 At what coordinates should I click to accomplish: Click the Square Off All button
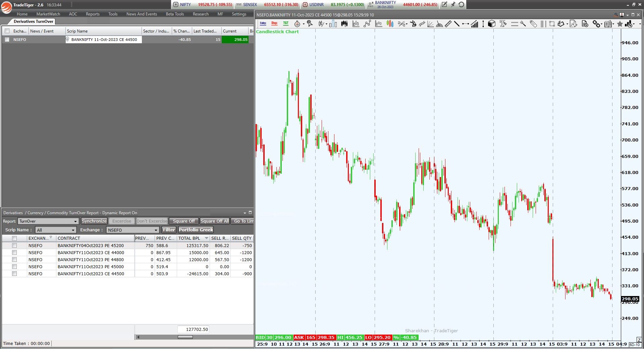point(215,221)
